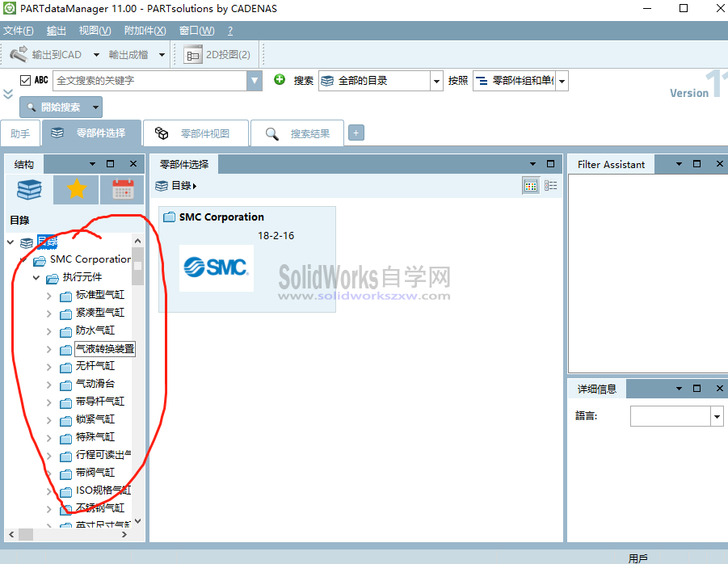Open the 零部件组和单 dropdown
Image resolution: width=728 pixels, height=564 pixels.
click(561, 82)
